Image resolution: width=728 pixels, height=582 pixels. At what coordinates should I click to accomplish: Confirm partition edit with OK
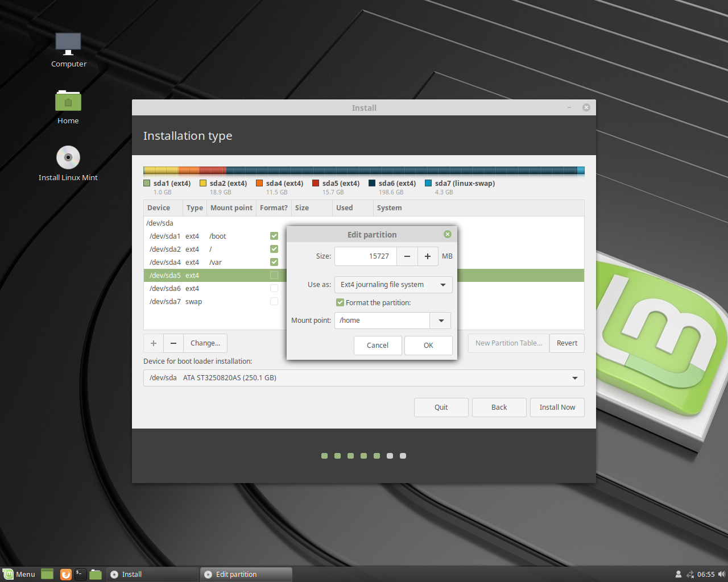point(428,346)
